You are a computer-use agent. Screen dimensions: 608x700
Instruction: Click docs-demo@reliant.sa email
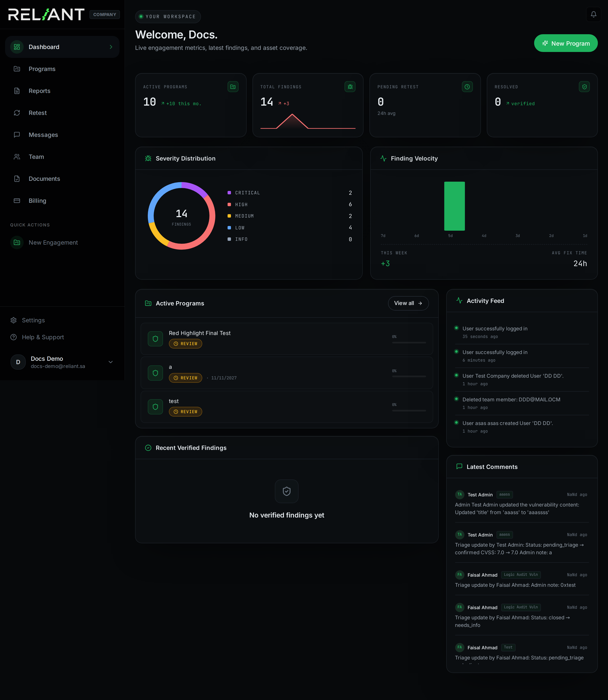pos(58,366)
